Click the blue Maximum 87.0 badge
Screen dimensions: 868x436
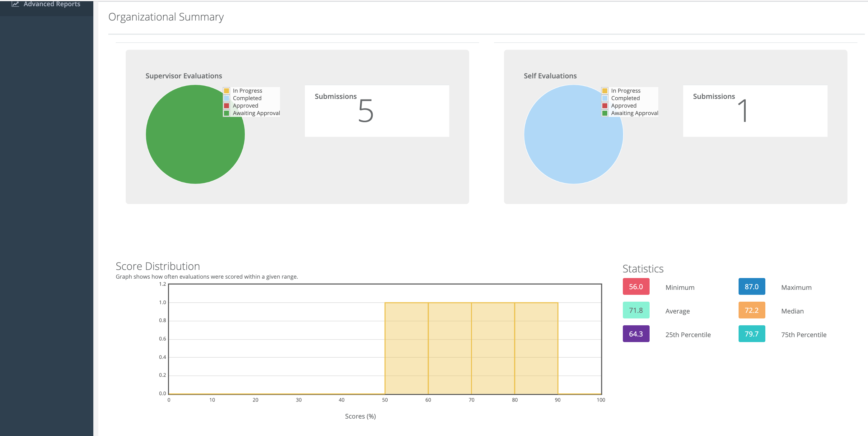pyautogui.click(x=751, y=287)
